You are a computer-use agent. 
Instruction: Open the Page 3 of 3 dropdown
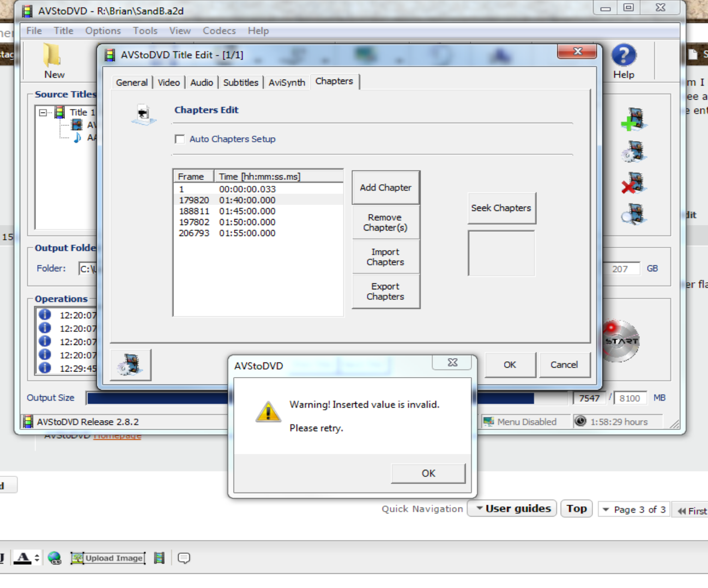coord(634,510)
